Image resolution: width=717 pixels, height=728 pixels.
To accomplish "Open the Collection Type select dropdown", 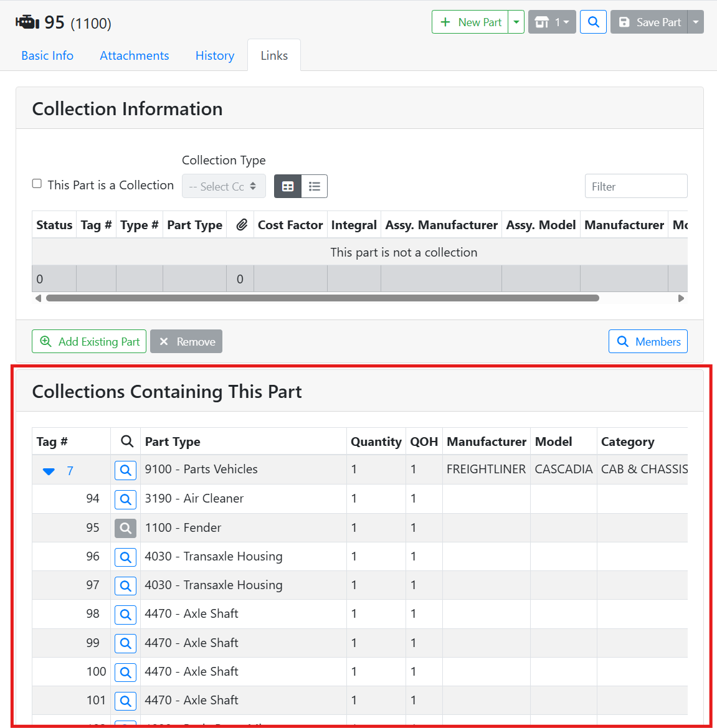I will point(224,186).
